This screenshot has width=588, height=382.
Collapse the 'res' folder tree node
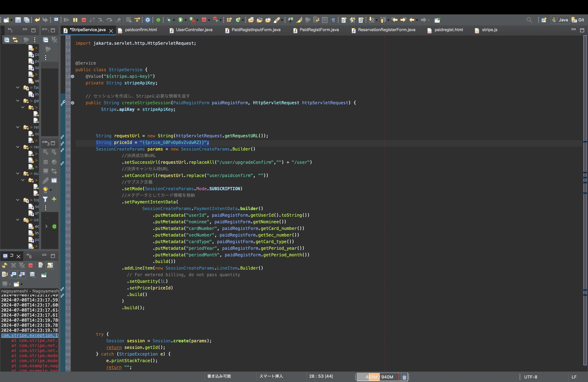18,127
